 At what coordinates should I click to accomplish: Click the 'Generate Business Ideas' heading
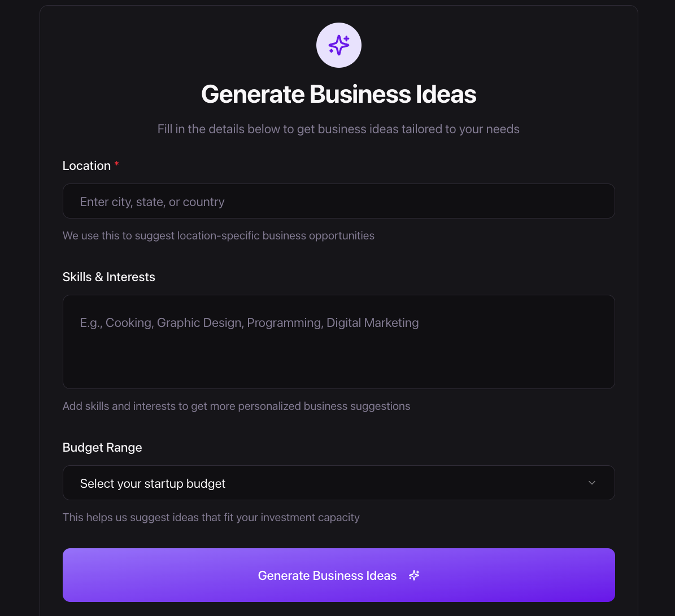[x=338, y=94]
